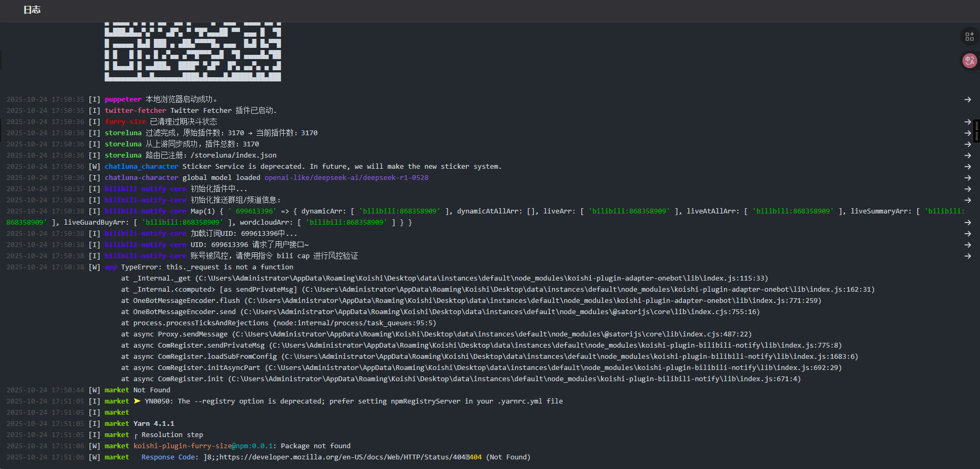980x469 pixels.
Task: Click the apps grid sparkle icon
Action: click(x=969, y=36)
